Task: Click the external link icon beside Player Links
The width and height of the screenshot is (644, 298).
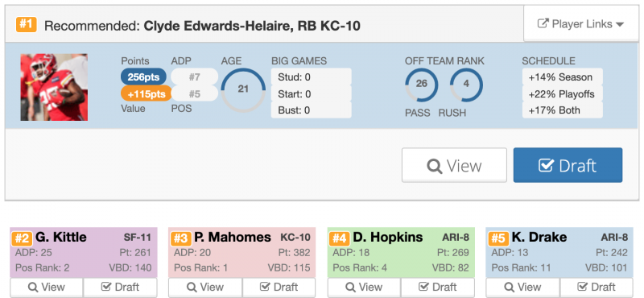Action: click(x=543, y=24)
